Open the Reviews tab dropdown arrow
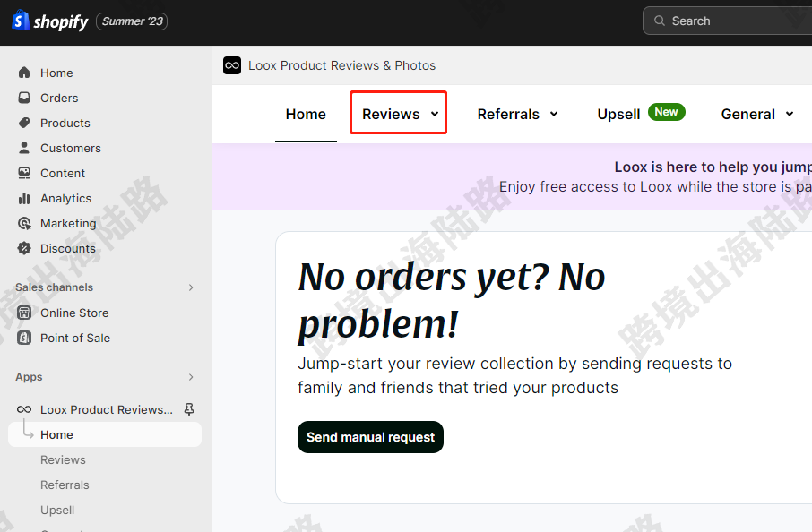812x532 pixels. pos(435,114)
